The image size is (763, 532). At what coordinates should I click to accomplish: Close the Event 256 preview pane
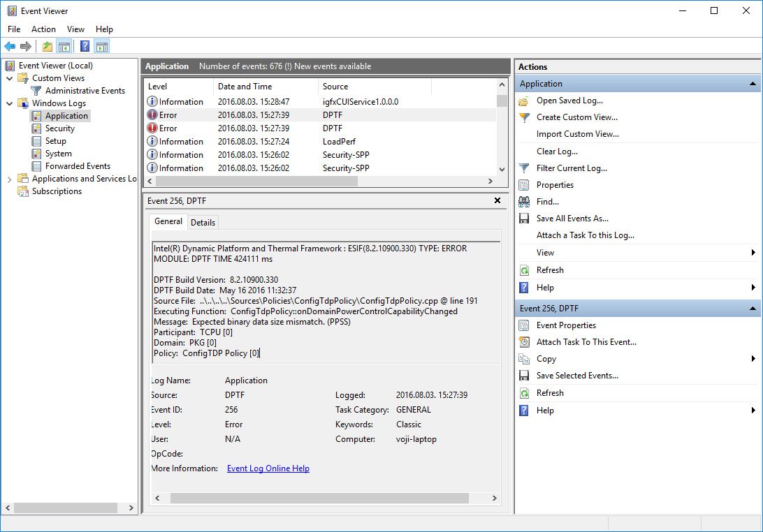pyautogui.click(x=497, y=200)
